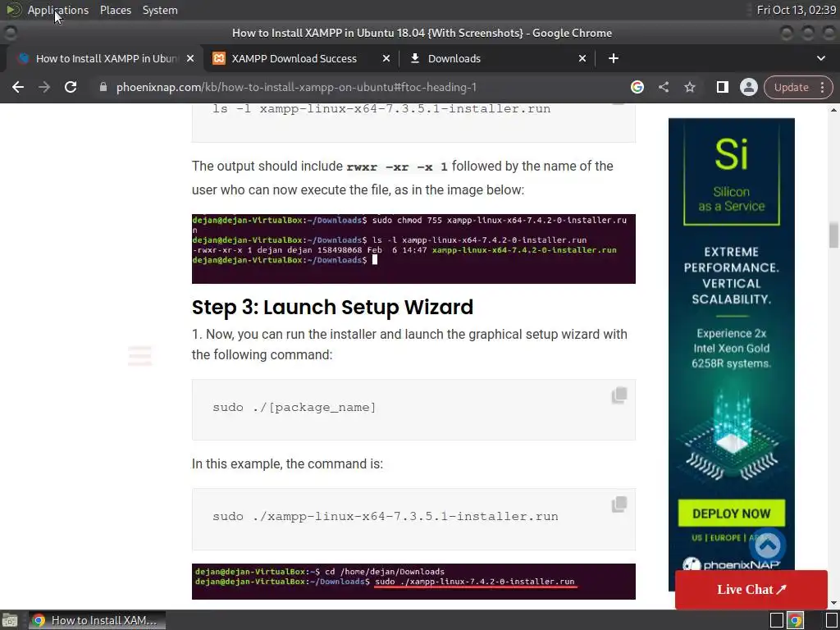Reload the page with the refresh icon
This screenshot has height=630, width=840.
tap(71, 87)
